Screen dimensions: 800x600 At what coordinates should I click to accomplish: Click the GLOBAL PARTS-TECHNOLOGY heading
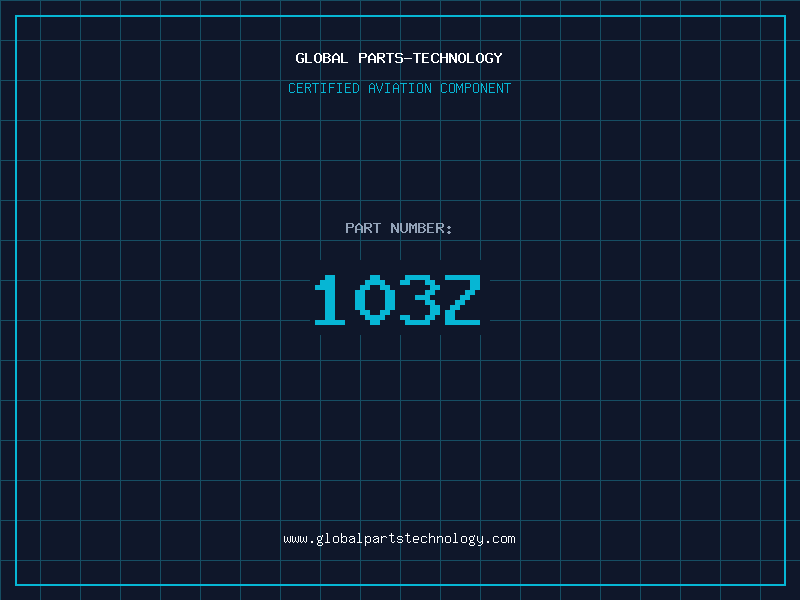399,59
